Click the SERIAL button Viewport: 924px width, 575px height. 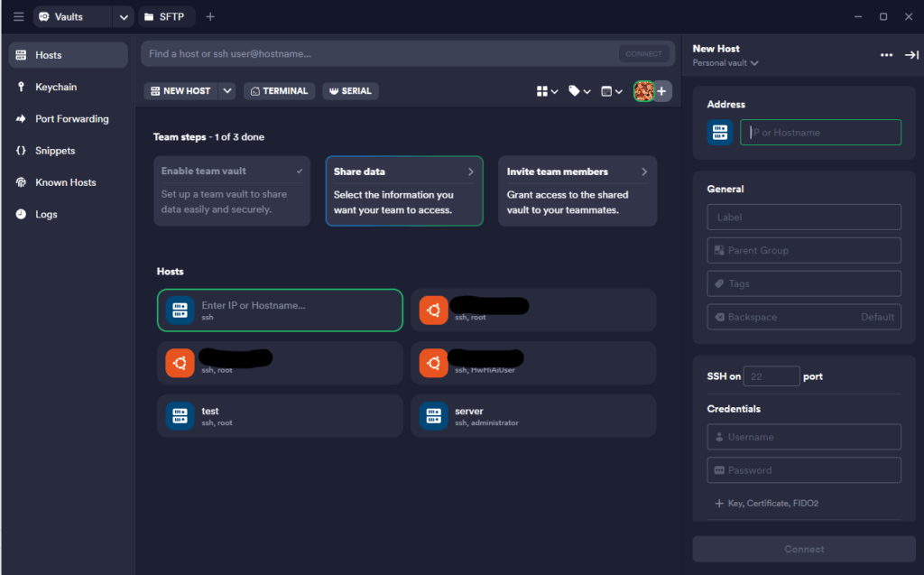point(350,91)
